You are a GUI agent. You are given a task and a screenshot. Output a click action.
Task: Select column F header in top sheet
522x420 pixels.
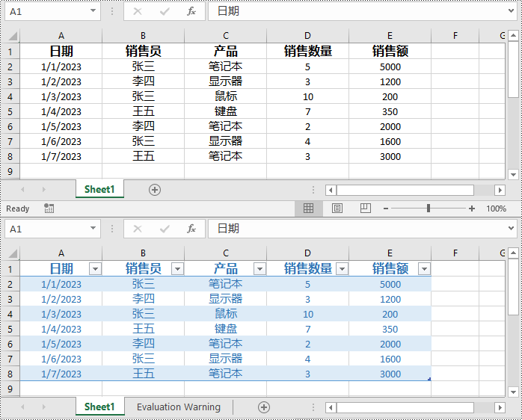[455, 36]
